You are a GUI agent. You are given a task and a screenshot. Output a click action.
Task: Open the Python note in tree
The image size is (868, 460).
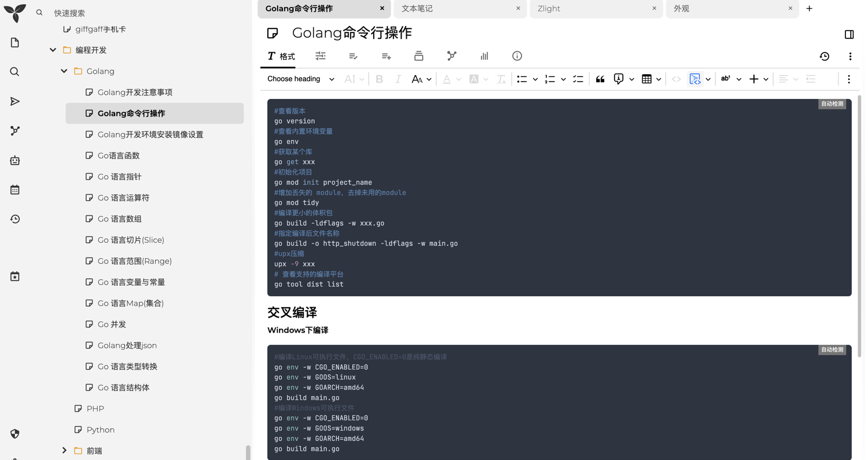pos(101,430)
